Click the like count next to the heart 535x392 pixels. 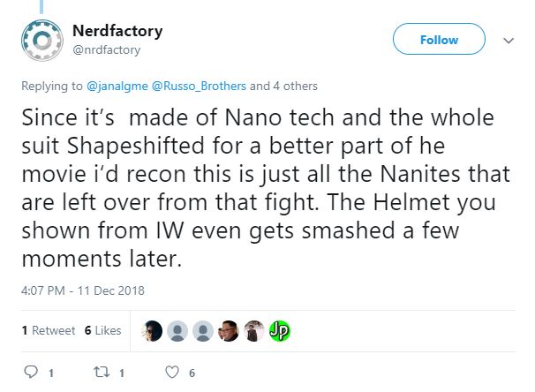[192, 373]
